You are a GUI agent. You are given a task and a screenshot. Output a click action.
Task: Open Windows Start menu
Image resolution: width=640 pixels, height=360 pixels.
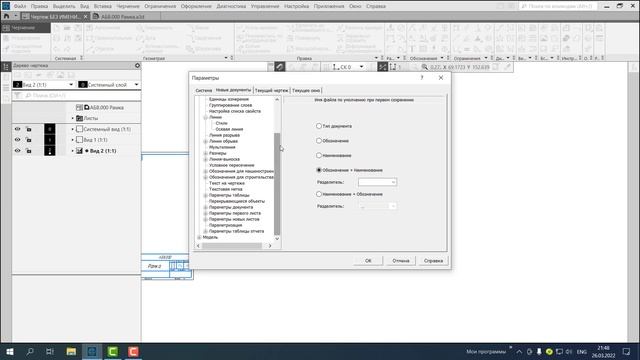point(9,351)
